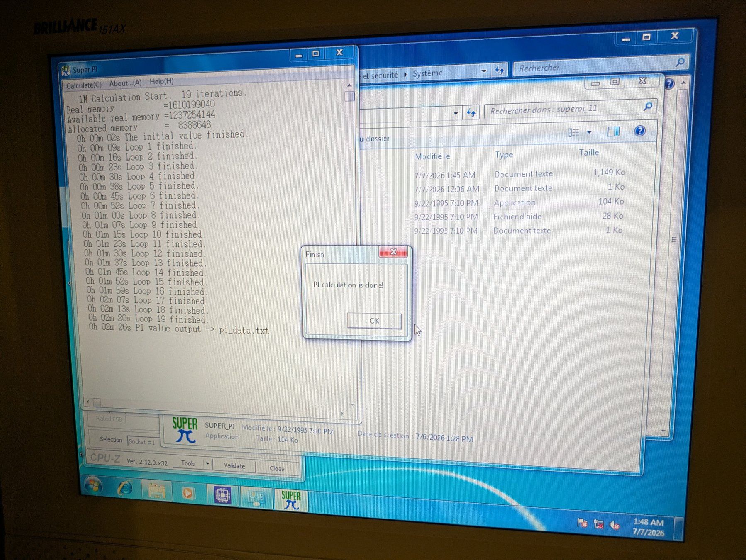746x560 pixels.
Task: Click the Système window scrollbar up arrow
Action: point(683,83)
